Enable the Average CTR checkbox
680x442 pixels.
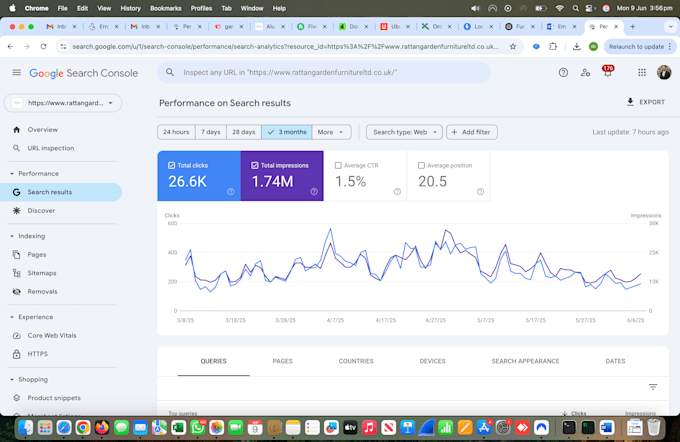point(338,165)
